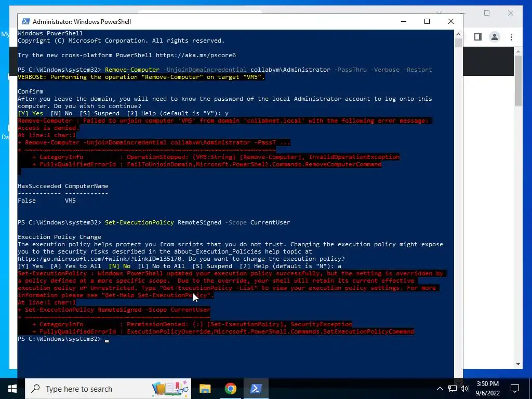532x399 pixels.
Task: Maximize the background Chrome window
Action: click(x=487, y=13)
